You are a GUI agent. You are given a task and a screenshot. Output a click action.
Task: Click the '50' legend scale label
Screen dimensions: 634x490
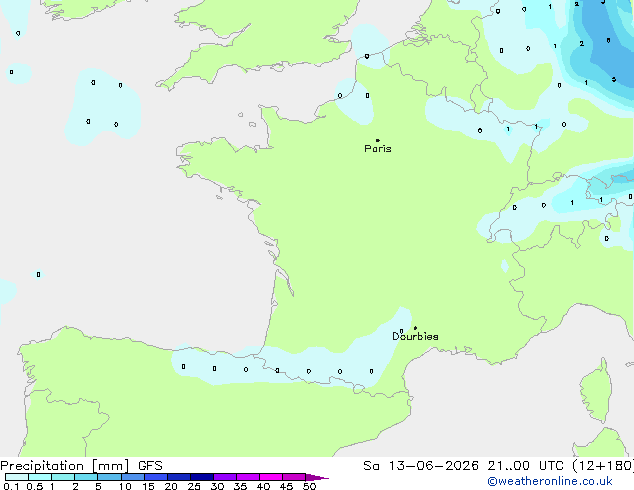[x=309, y=486]
